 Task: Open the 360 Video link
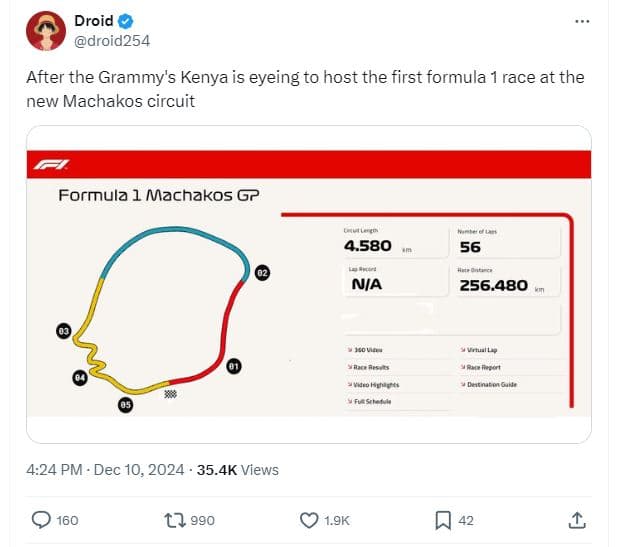366,350
